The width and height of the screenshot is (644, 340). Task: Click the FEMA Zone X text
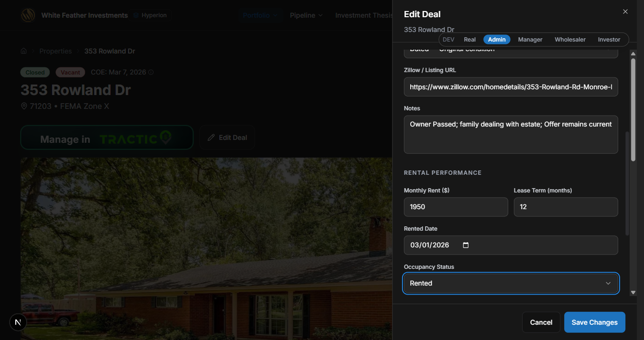[85, 106]
